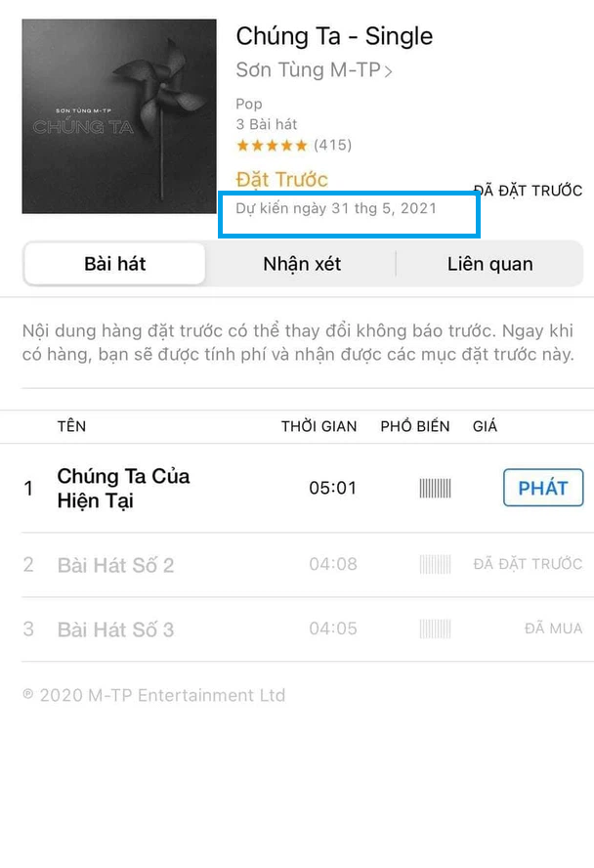Tap ĐÃ ĐẶT TRƯỚC on track 2
The height and width of the screenshot is (868, 594).
[x=529, y=564]
